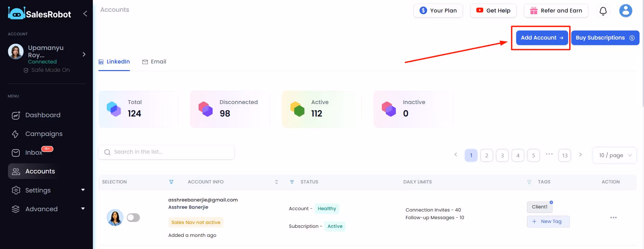The image size is (644, 249).
Task: Click the Inbox 10+ unread badge
Action: coord(47,149)
